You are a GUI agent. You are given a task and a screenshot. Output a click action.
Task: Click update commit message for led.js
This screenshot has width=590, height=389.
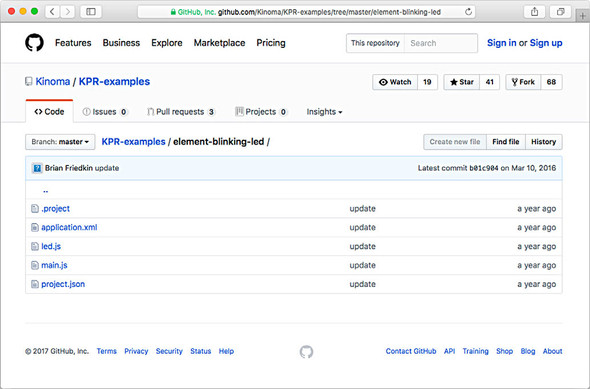click(362, 246)
